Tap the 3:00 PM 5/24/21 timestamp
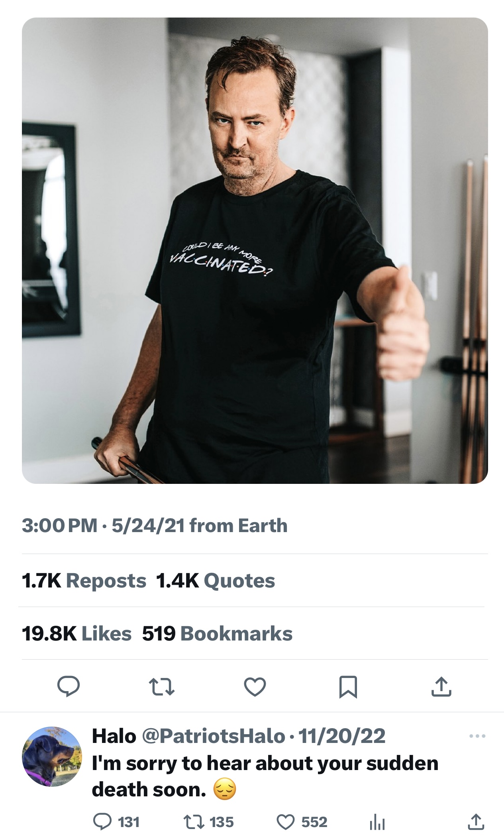Image resolution: width=504 pixels, height=837 pixels. (x=104, y=525)
